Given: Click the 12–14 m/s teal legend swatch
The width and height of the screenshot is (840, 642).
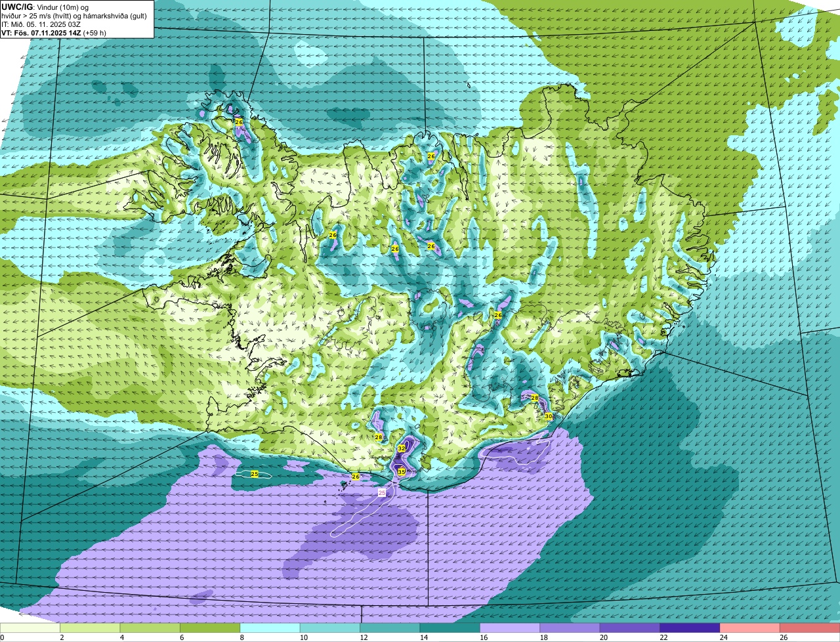Looking at the screenshot, I should click(x=390, y=628).
